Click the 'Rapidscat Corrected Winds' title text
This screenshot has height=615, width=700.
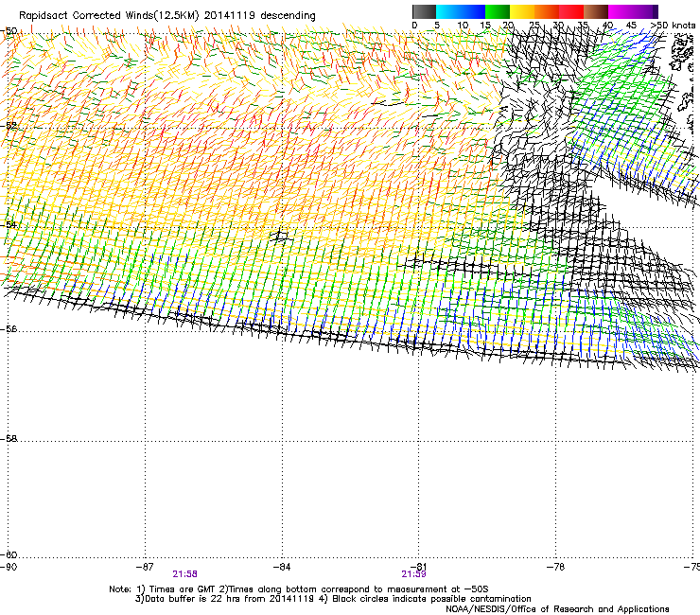coord(86,16)
